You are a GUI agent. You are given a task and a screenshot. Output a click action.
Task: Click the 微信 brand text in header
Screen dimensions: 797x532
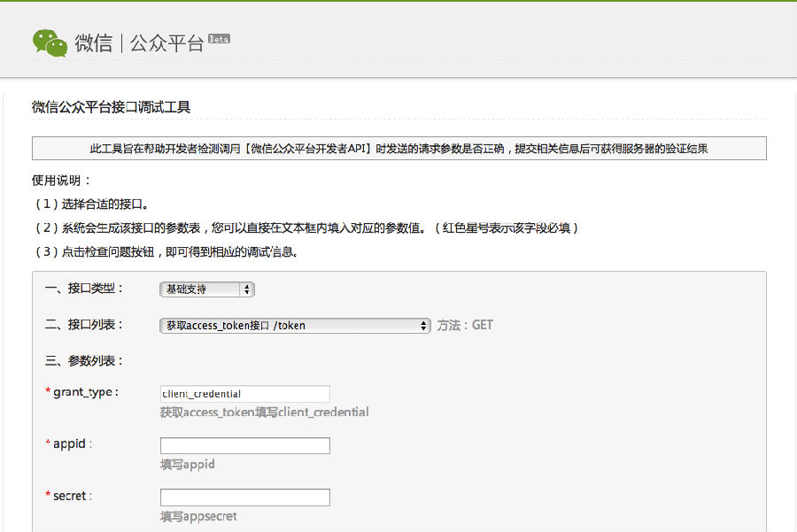(94, 43)
